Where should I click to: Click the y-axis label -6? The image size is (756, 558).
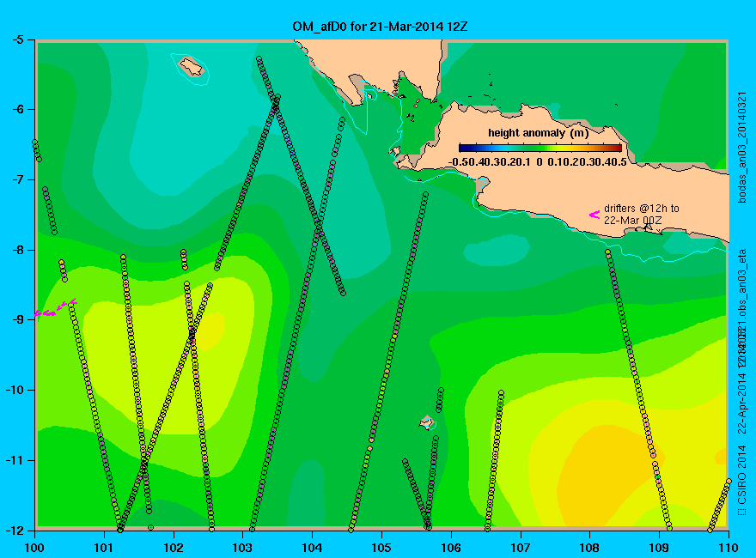(17, 109)
